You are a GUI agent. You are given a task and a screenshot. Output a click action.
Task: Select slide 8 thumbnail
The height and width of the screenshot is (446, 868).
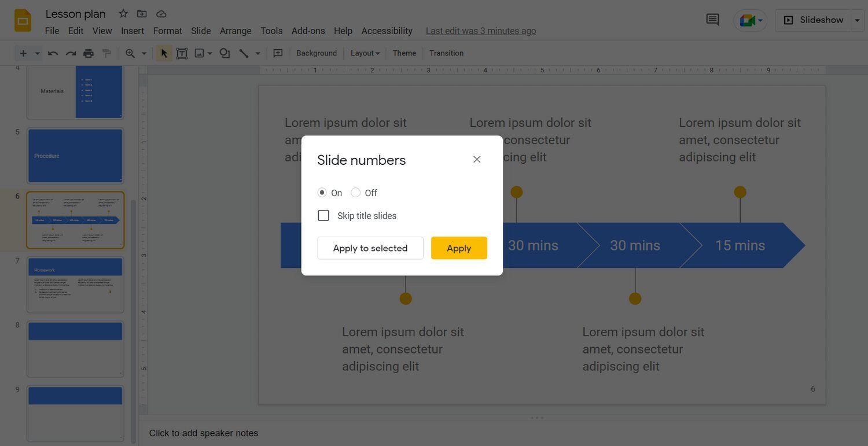coord(75,349)
